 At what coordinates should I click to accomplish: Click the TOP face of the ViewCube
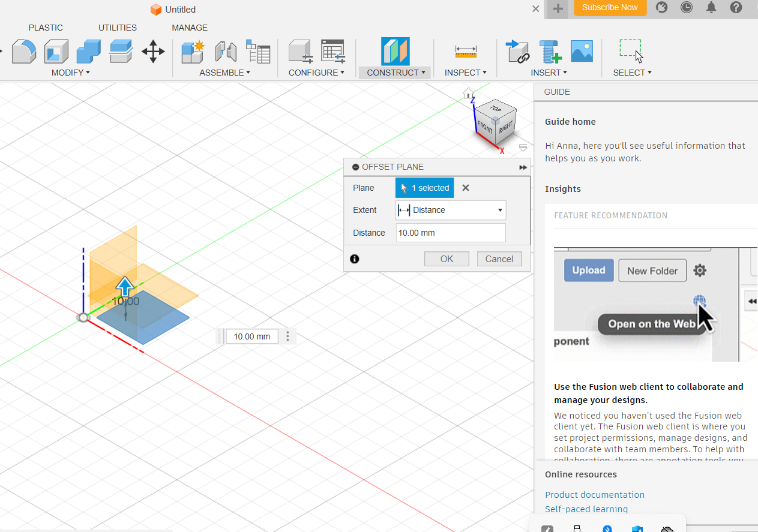tap(496, 109)
